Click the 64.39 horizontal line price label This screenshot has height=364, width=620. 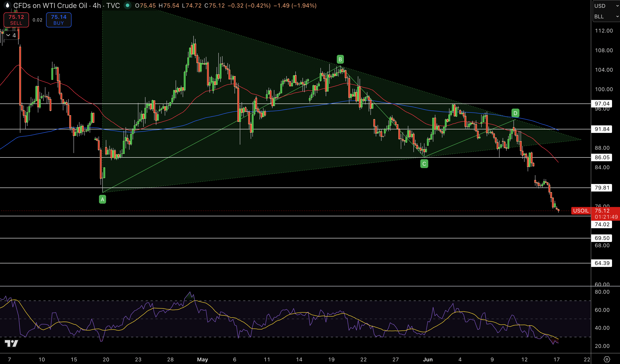pos(602,263)
